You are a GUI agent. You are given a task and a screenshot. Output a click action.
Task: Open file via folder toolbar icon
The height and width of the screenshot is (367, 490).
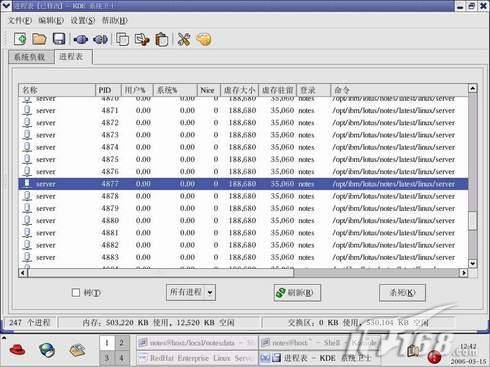(x=39, y=39)
